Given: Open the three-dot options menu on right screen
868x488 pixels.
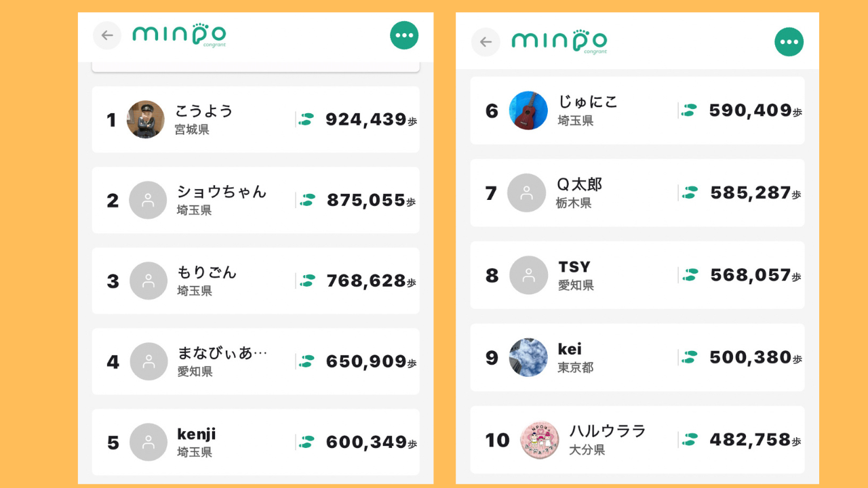Looking at the screenshot, I should (x=789, y=41).
